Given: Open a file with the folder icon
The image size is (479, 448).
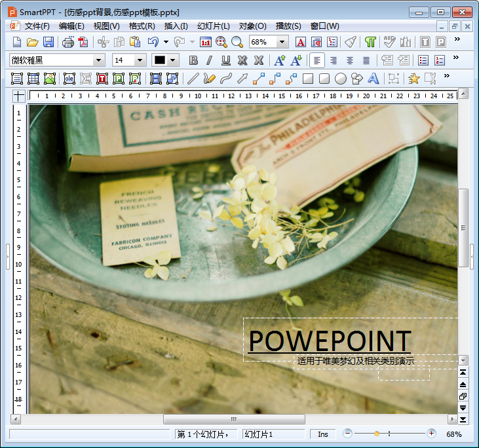Looking at the screenshot, I should [32, 42].
